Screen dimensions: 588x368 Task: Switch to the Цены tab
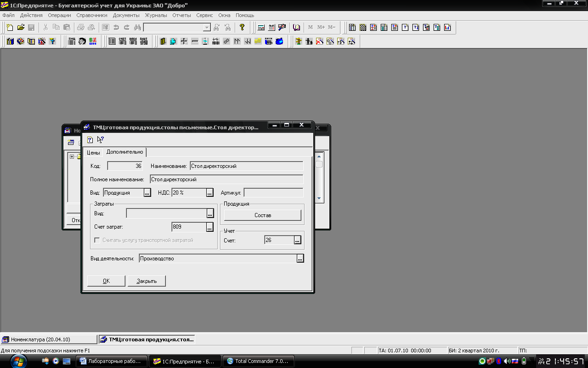point(93,152)
